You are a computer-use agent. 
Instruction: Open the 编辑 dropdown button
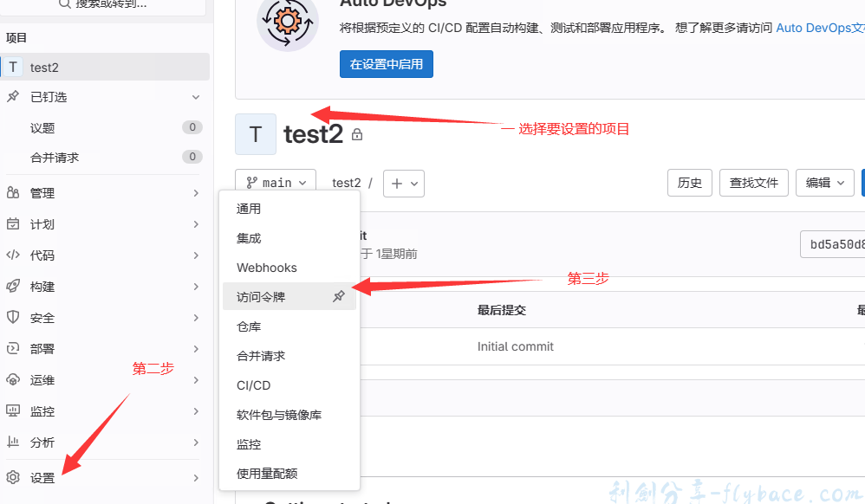click(825, 183)
